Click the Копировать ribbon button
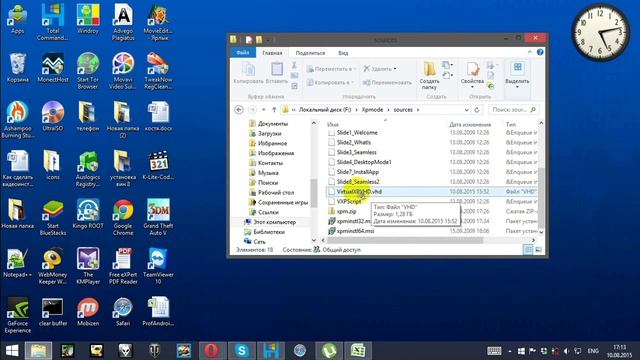 click(248, 73)
